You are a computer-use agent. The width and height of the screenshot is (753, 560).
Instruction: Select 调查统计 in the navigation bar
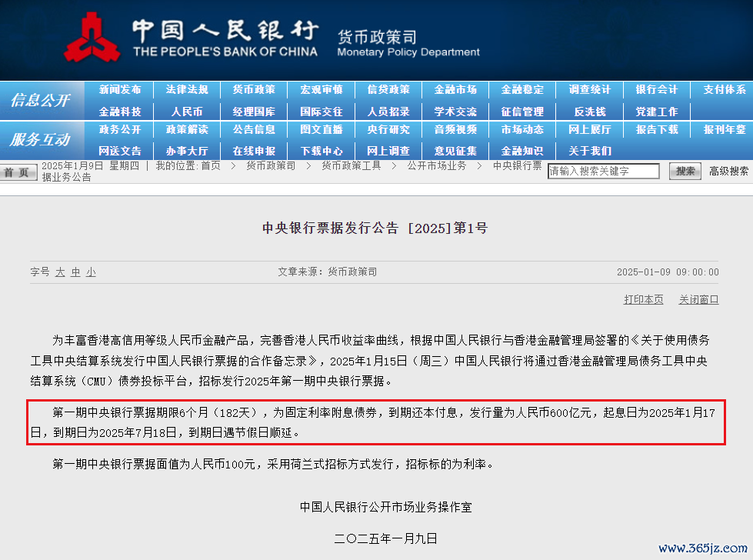pos(590,90)
